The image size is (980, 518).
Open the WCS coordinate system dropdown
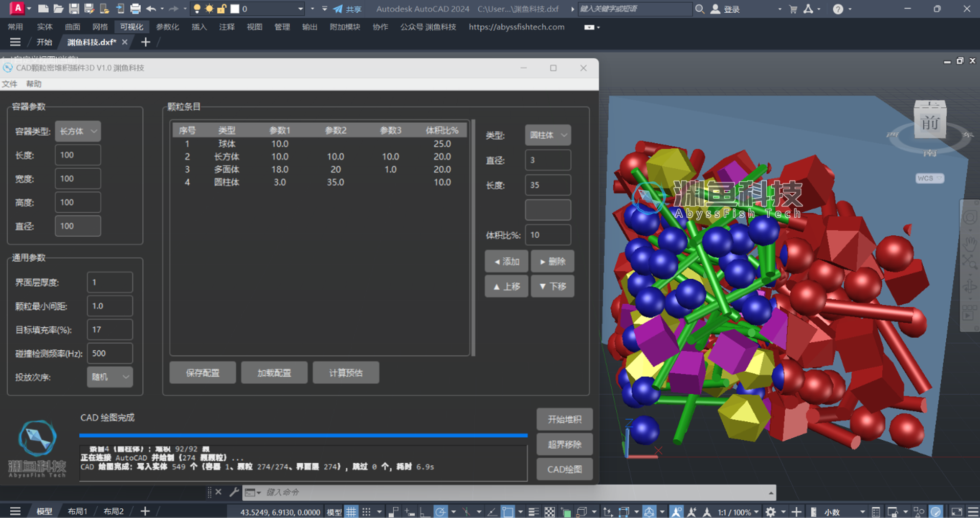[x=929, y=178]
